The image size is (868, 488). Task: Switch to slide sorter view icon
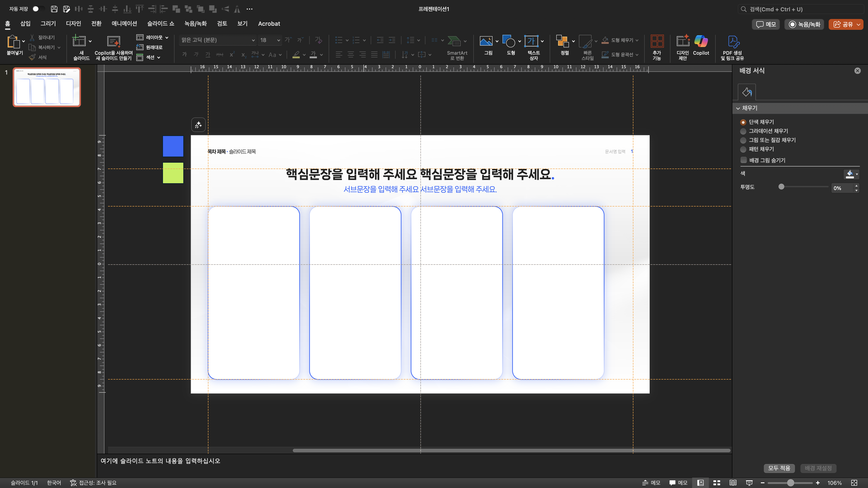point(717,483)
